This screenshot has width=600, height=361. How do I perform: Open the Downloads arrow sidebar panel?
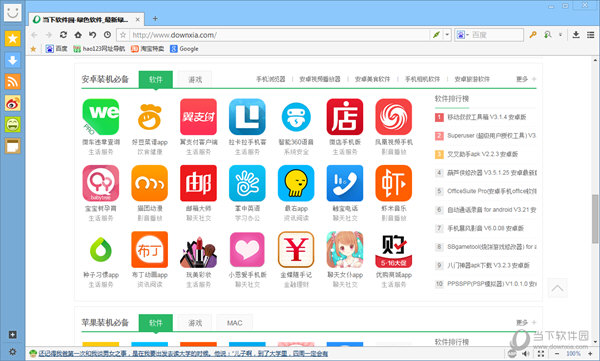pos(13,60)
